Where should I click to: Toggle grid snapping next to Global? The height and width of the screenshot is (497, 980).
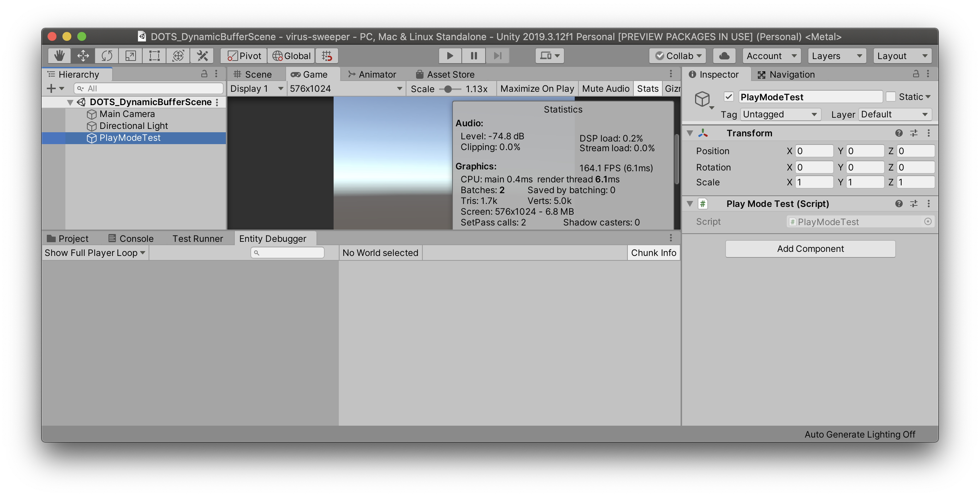click(327, 55)
